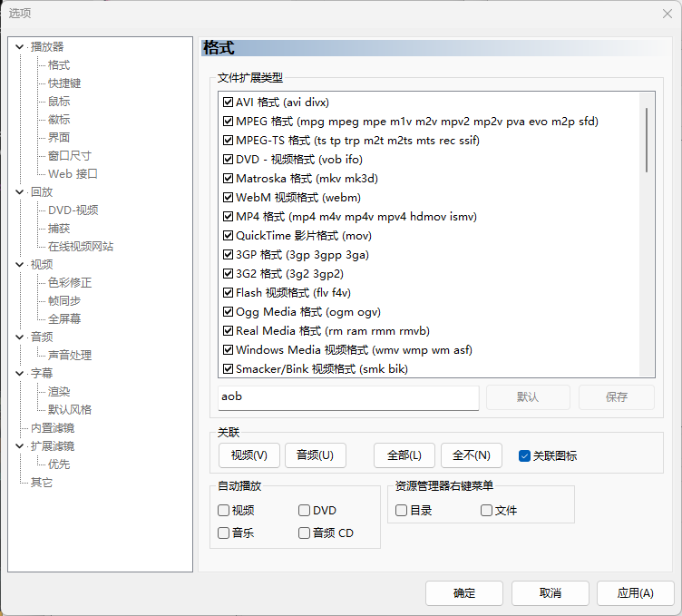Open the 默认风格 settings page
Viewport: 682px width, 616px height.
pyautogui.click(x=70, y=410)
